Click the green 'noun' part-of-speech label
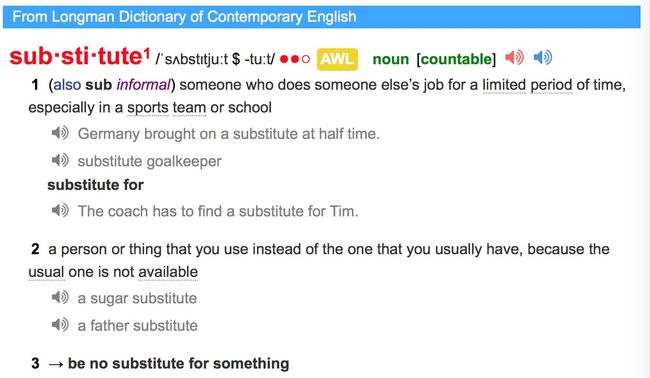The height and width of the screenshot is (378, 650). point(390,59)
